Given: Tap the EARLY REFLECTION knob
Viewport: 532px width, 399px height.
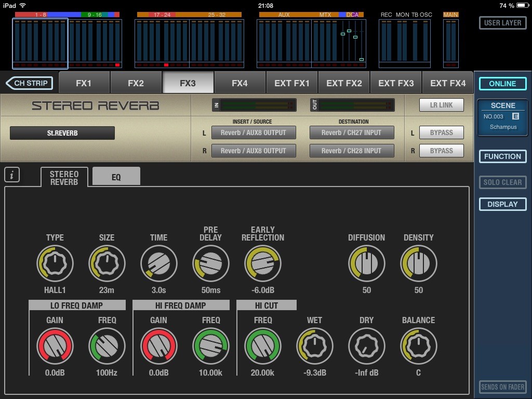Looking at the screenshot, I should [262, 263].
